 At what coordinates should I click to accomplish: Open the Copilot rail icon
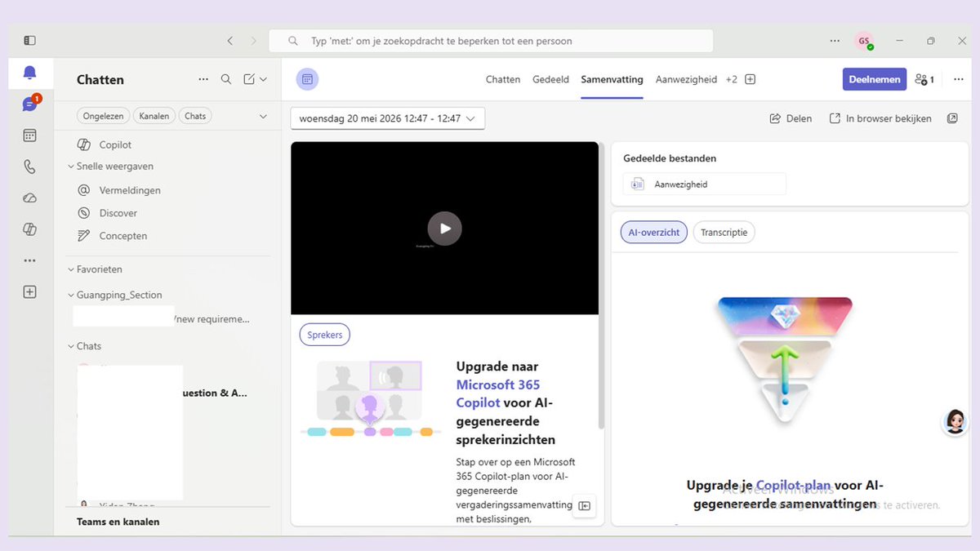point(29,229)
